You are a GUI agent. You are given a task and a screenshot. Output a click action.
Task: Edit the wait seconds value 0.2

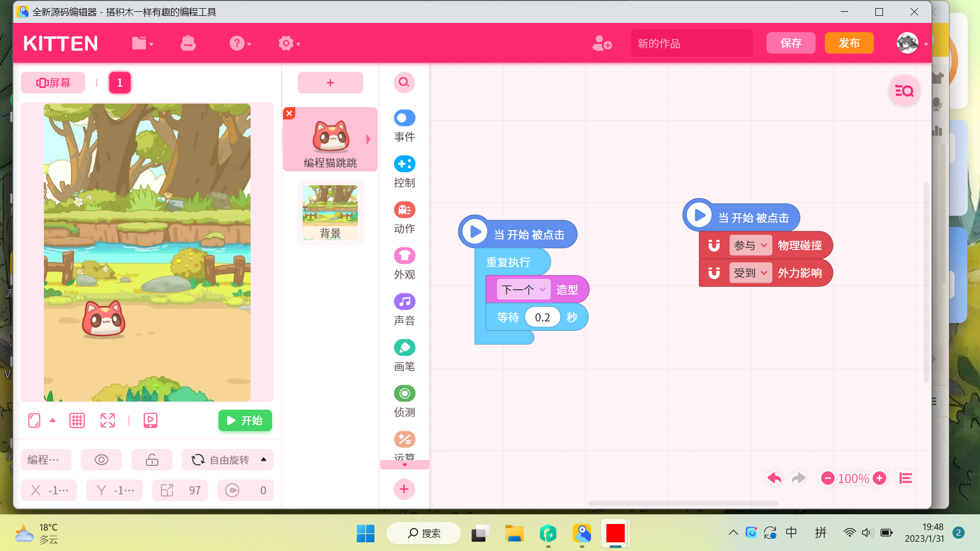(543, 317)
